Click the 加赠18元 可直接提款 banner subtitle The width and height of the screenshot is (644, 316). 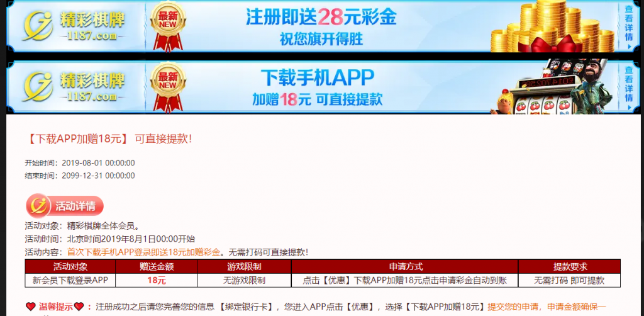(x=318, y=99)
